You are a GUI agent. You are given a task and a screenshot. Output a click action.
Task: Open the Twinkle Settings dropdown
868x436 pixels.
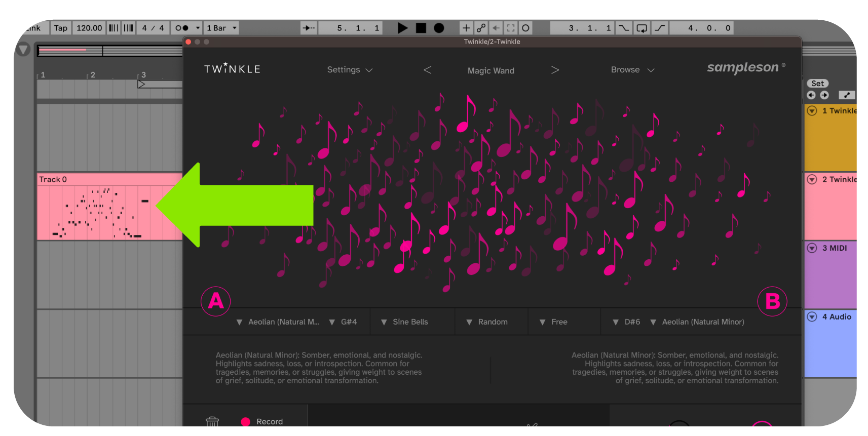pos(350,70)
